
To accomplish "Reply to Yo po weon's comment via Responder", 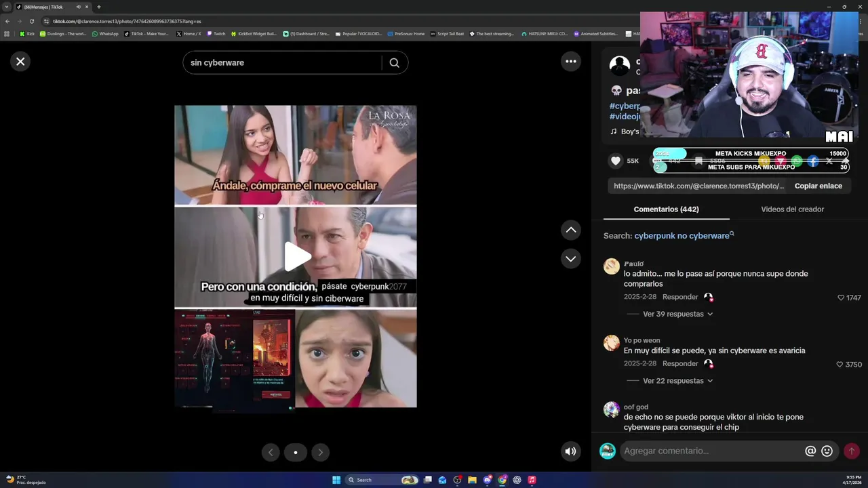I will click(680, 364).
